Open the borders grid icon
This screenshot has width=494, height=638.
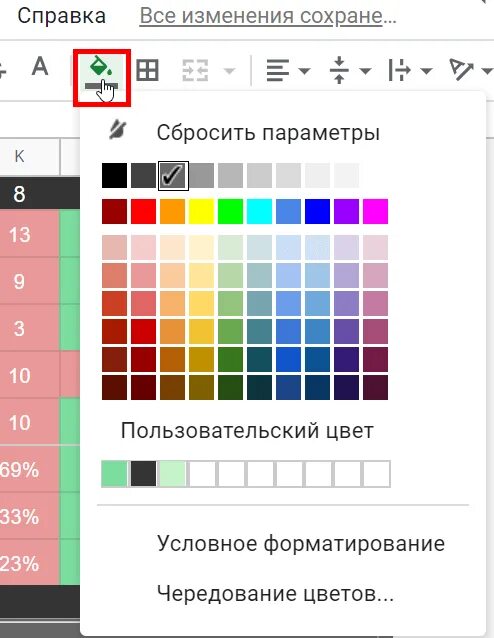(x=147, y=70)
